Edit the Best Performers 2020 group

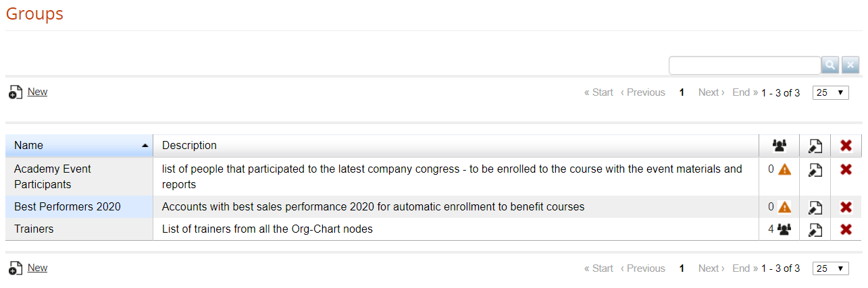pyautogui.click(x=815, y=208)
